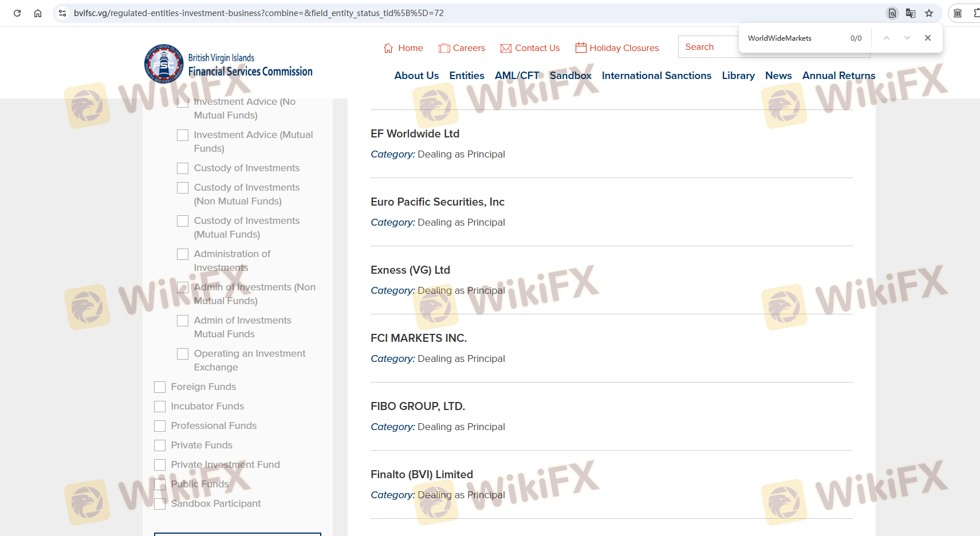The height and width of the screenshot is (536, 980).
Task: Click the translate page icon
Action: click(x=910, y=13)
